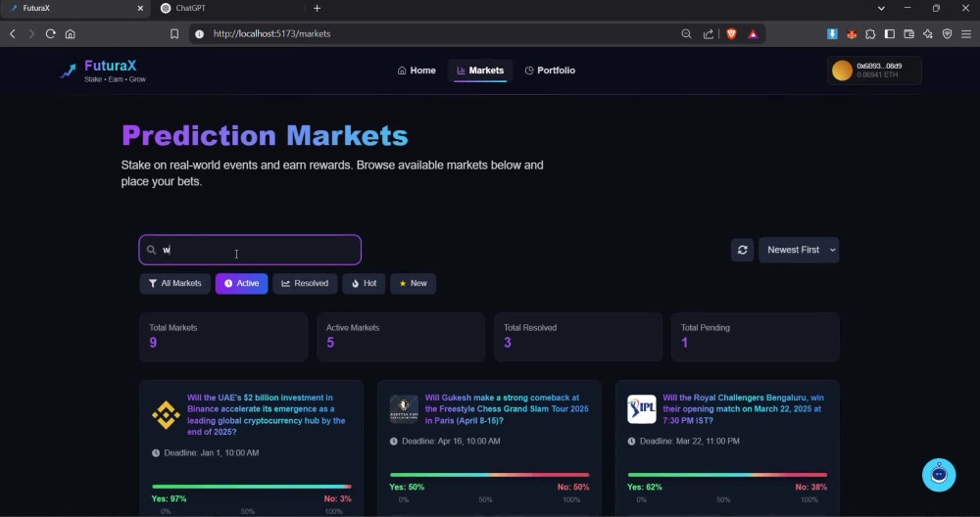Select the Active filter

point(241,284)
